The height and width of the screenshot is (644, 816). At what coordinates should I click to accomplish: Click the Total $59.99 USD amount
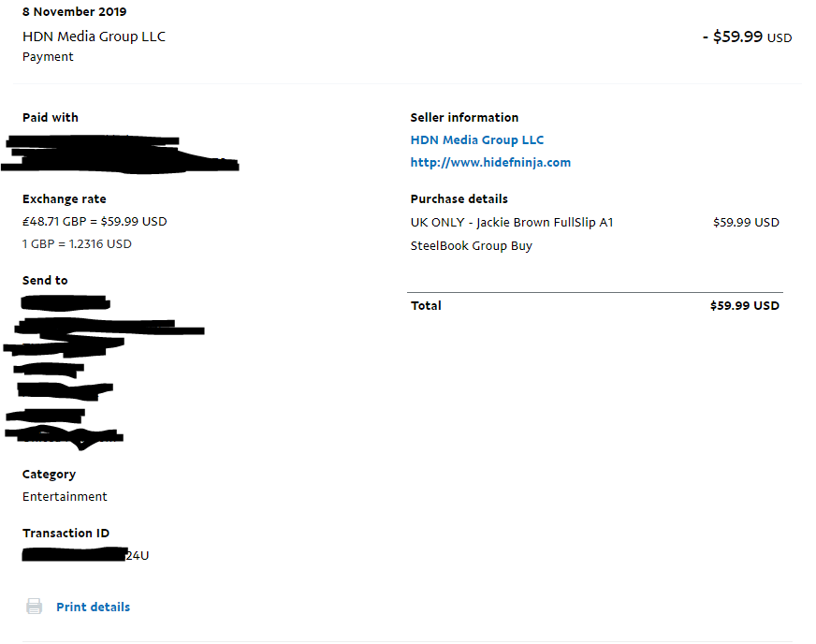click(x=745, y=305)
